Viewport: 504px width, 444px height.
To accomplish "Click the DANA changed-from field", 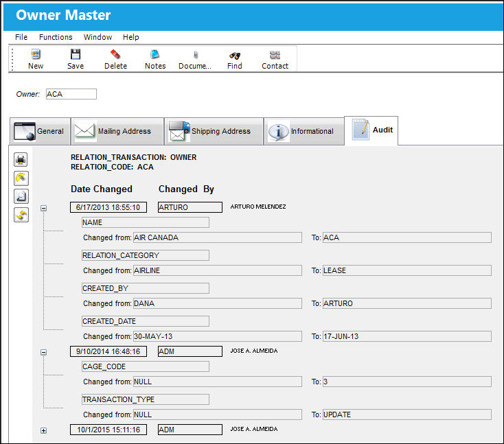I will (x=217, y=303).
